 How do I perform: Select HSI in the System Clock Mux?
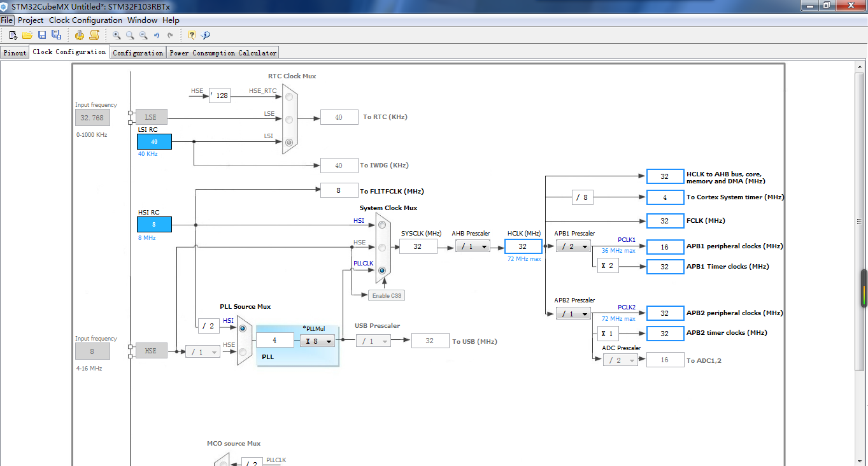coord(382,225)
